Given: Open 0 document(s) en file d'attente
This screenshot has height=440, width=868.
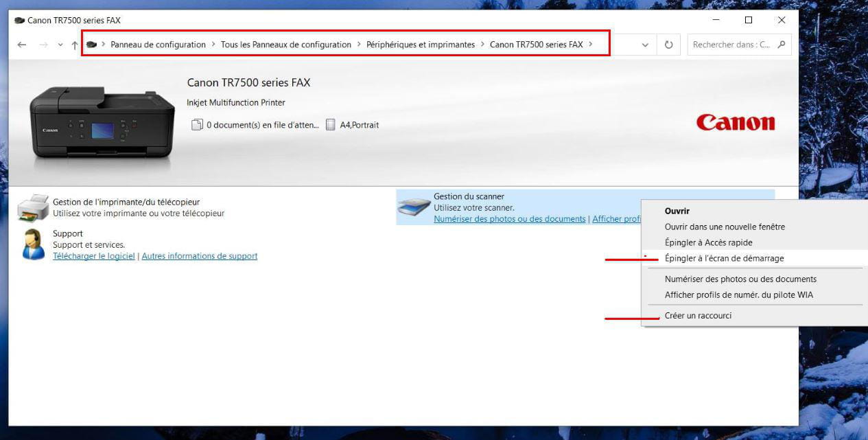Looking at the screenshot, I should (x=263, y=125).
